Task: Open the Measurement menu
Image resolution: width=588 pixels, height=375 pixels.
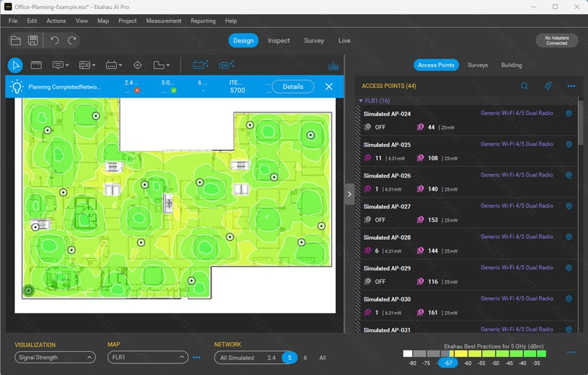Action: click(163, 21)
